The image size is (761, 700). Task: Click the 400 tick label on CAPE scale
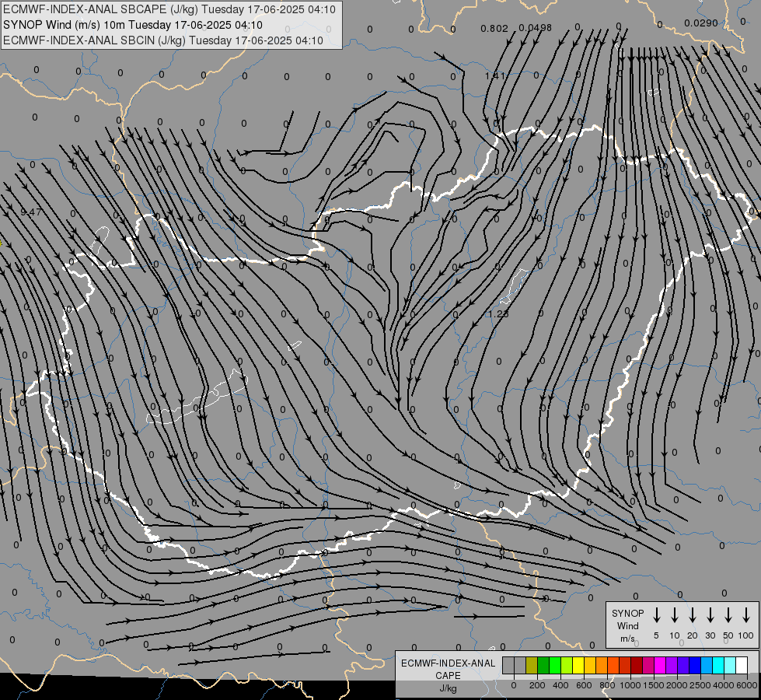pos(560,685)
